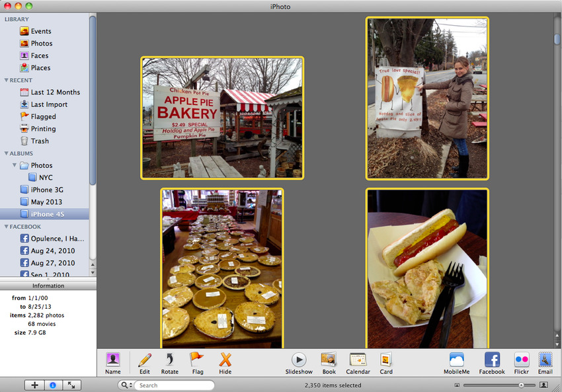
Task: Email the selected photos
Action: click(545, 363)
